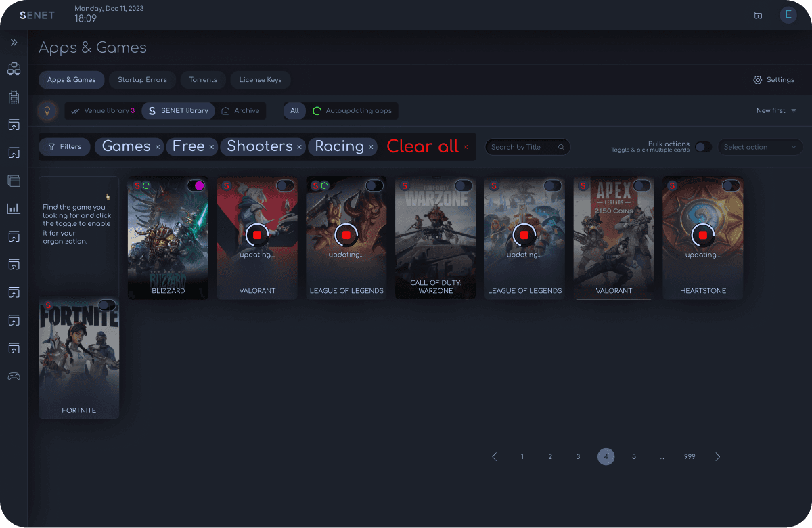The image size is (812, 528).
Task: Click the SENET logo
Action: [x=38, y=15]
